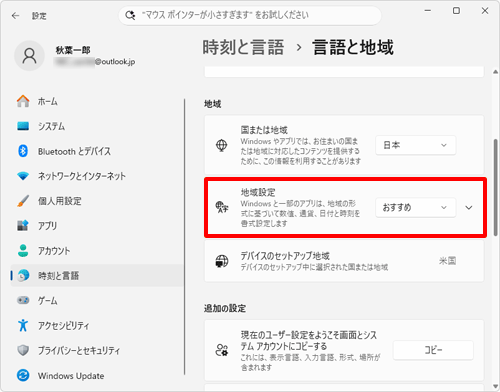The image size is (500, 392).
Task: Click the ネットワーク wifi icon
Action: point(23,176)
